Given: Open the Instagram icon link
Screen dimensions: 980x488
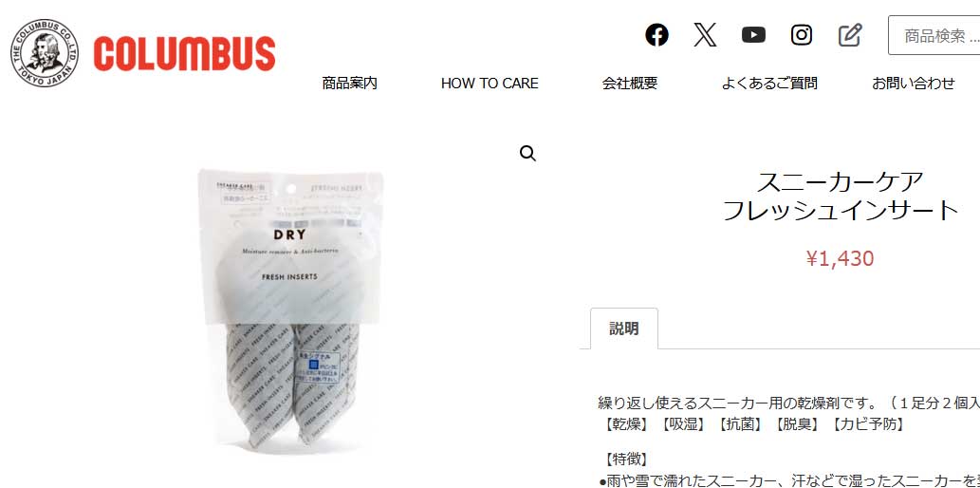Looking at the screenshot, I should 802,35.
